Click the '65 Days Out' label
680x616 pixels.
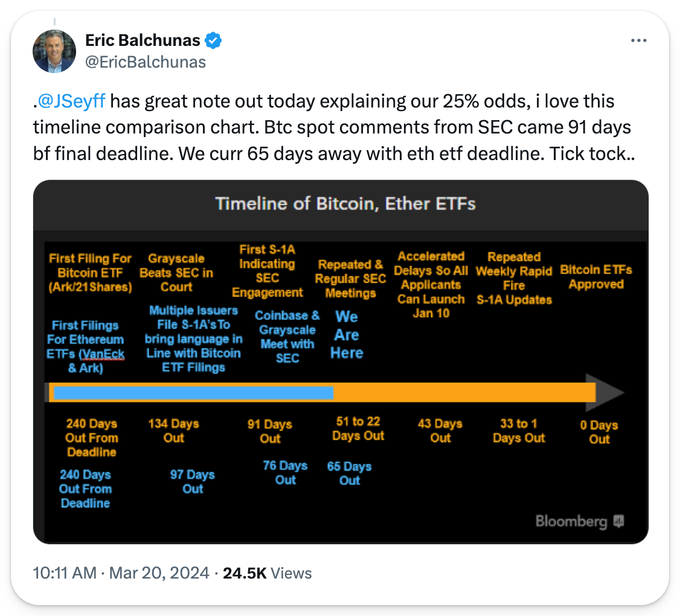click(x=349, y=473)
